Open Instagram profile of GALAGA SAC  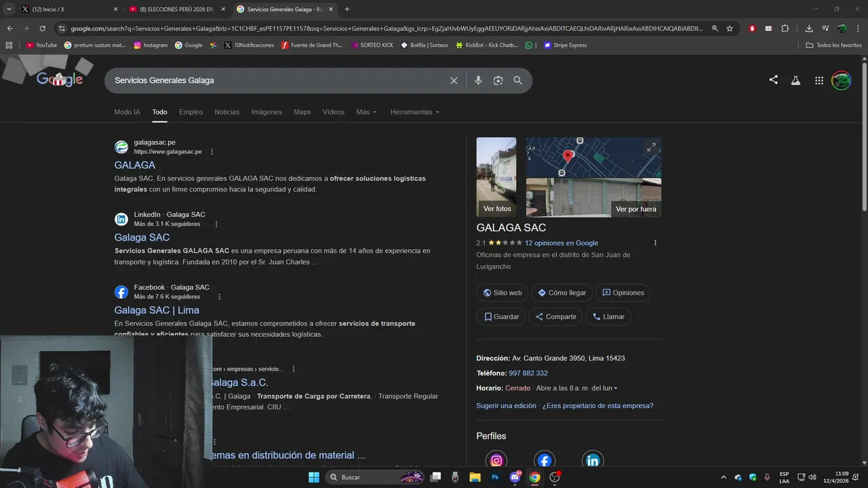pos(496,460)
